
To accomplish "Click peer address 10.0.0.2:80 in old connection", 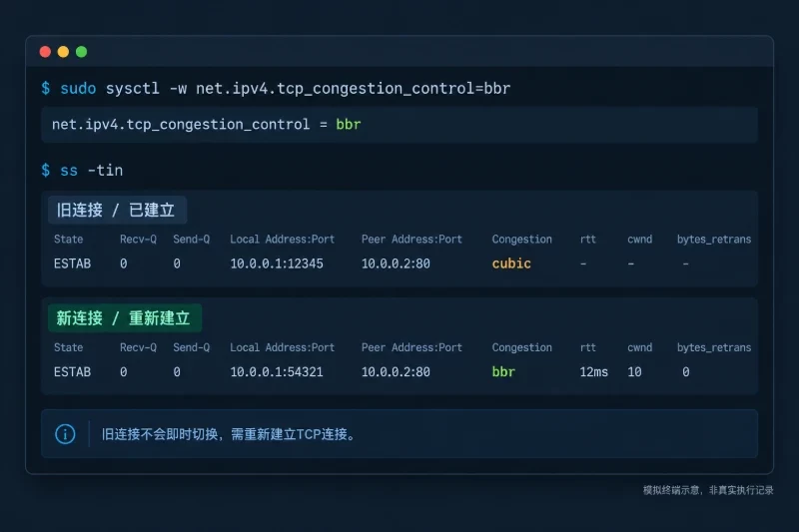I will point(396,264).
